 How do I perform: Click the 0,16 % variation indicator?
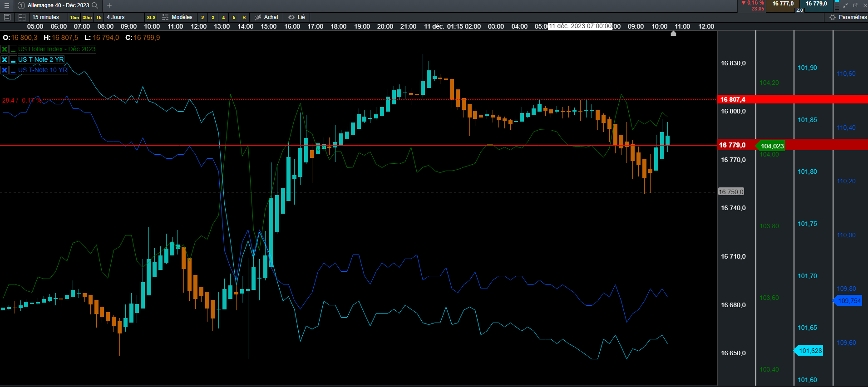[x=753, y=3]
